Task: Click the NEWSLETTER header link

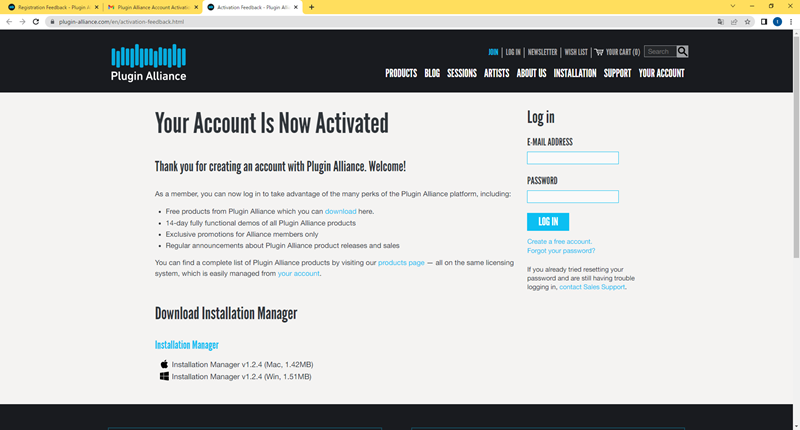Action: (542, 52)
